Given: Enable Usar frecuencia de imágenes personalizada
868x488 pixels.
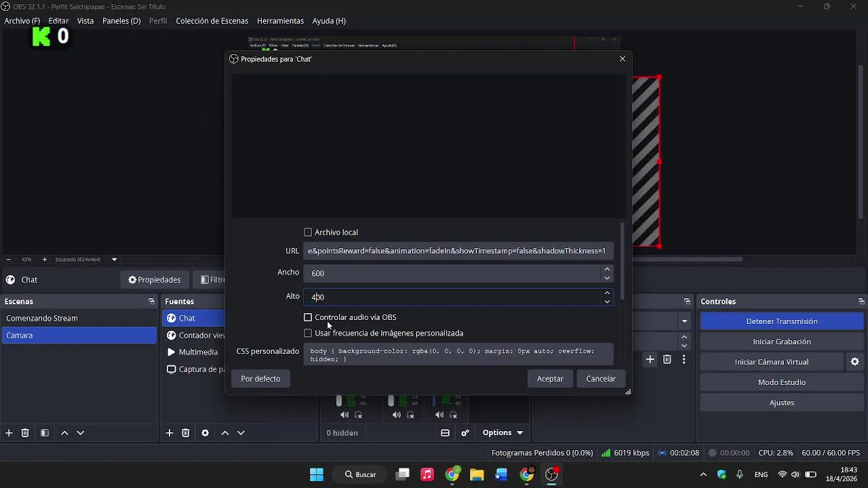Looking at the screenshot, I should (x=308, y=333).
